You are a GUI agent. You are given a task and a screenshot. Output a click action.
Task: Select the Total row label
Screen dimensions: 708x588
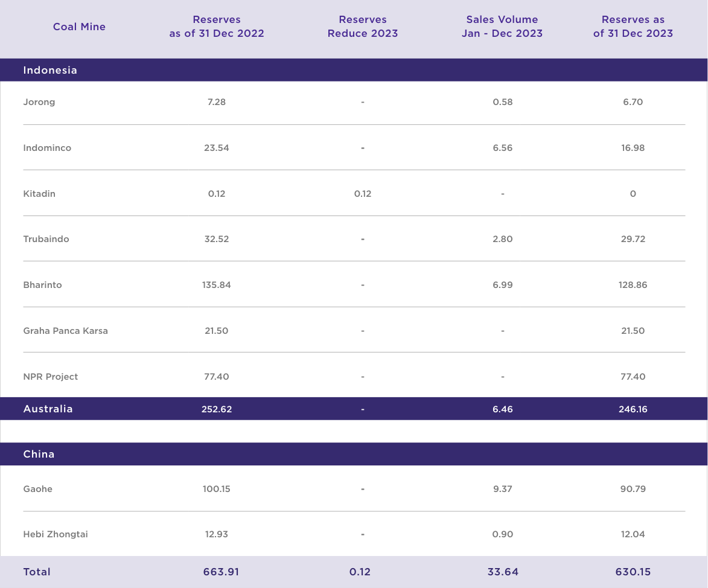pos(37,572)
